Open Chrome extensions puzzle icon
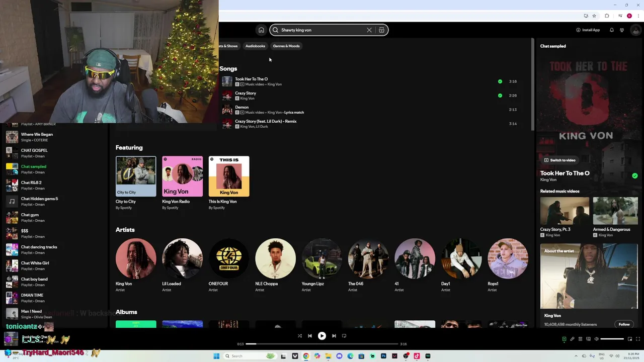Image resolution: width=644 pixels, height=362 pixels. point(607,16)
